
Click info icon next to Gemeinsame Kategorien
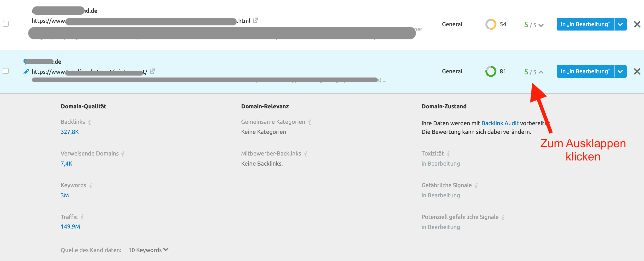coord(310,122)
